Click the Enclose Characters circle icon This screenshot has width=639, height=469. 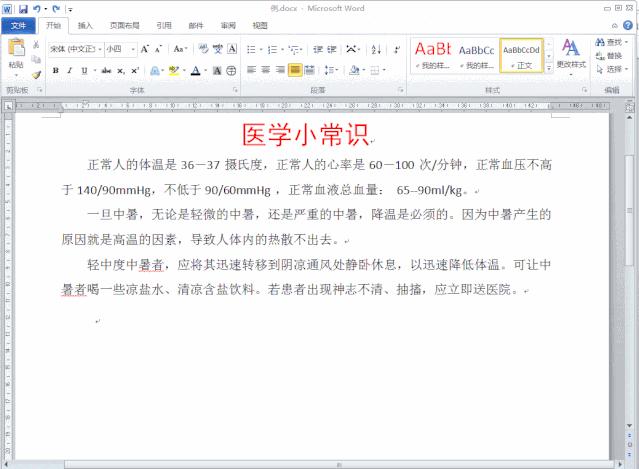tap(231, 70)
